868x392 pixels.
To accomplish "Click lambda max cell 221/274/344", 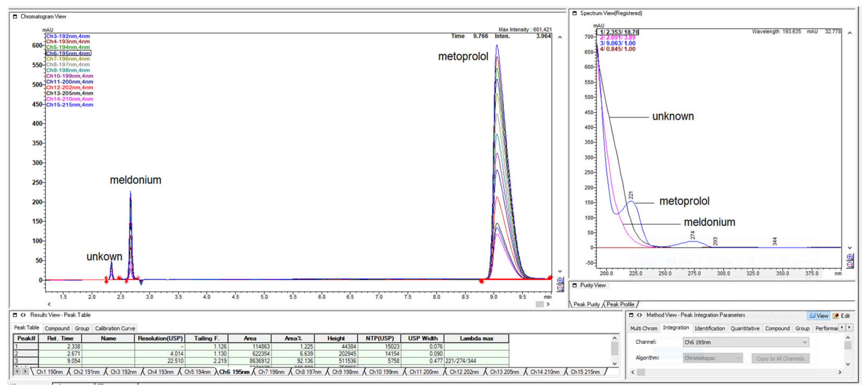I will click(476, 361).
